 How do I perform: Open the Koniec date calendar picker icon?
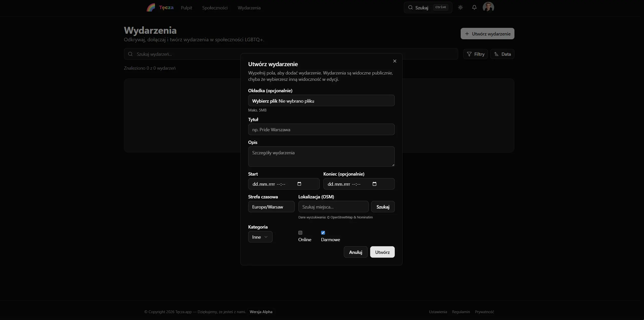[374, 184]
